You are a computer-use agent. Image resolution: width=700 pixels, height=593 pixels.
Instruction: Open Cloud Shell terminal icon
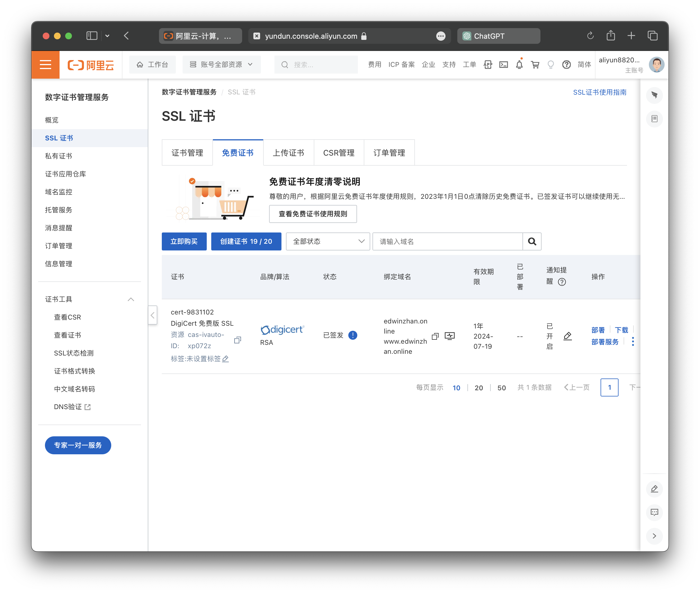503,65
